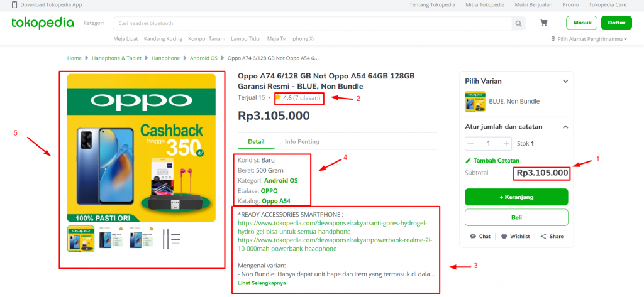Open Promo menu link
Viewport: 644px width, 297px height.
point(571,5)
